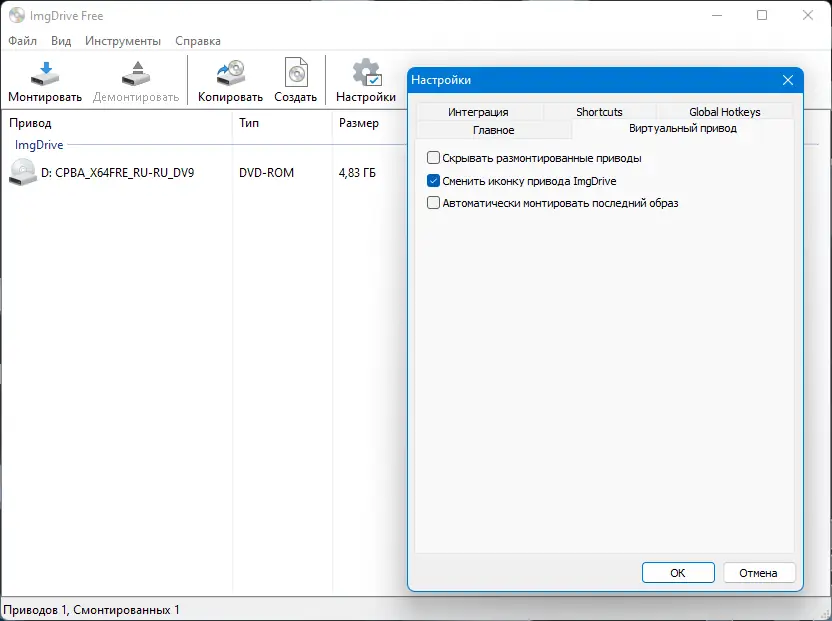Click the ImgDrive group header
Viewport: 832px width, 621px height.
[39, 145]
